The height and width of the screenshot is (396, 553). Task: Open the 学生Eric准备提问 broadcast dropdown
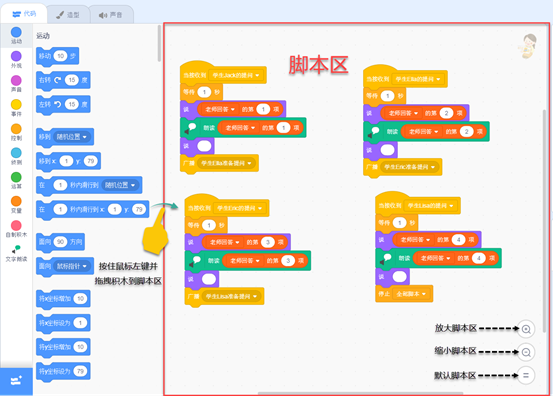(409, 167)
